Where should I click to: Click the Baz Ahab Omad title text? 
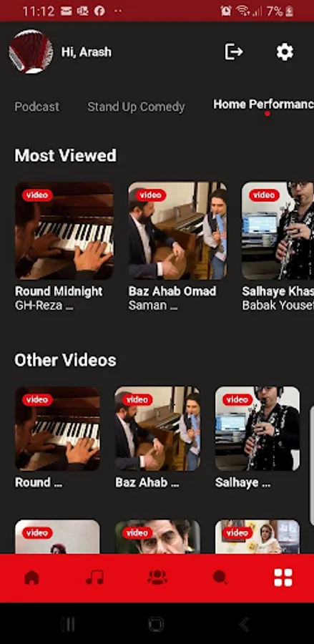pyautogui.click(x=172, y=291)
